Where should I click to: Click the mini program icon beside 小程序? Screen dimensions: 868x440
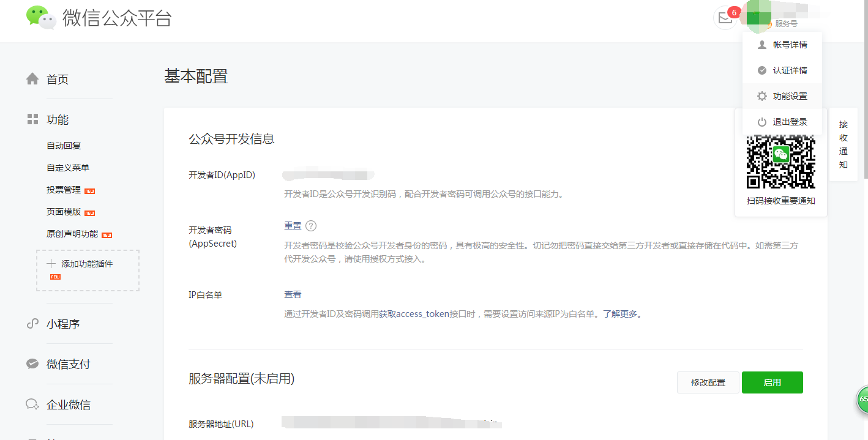(32, 324)
